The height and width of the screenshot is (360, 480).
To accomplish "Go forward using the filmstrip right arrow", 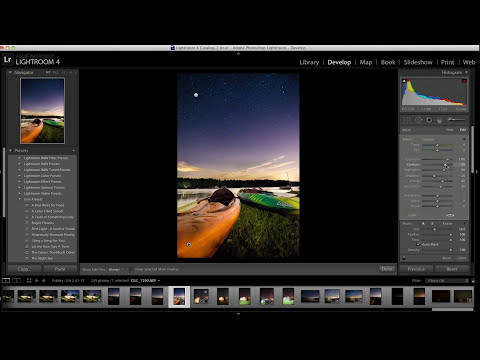I will (x=44, y=281).
